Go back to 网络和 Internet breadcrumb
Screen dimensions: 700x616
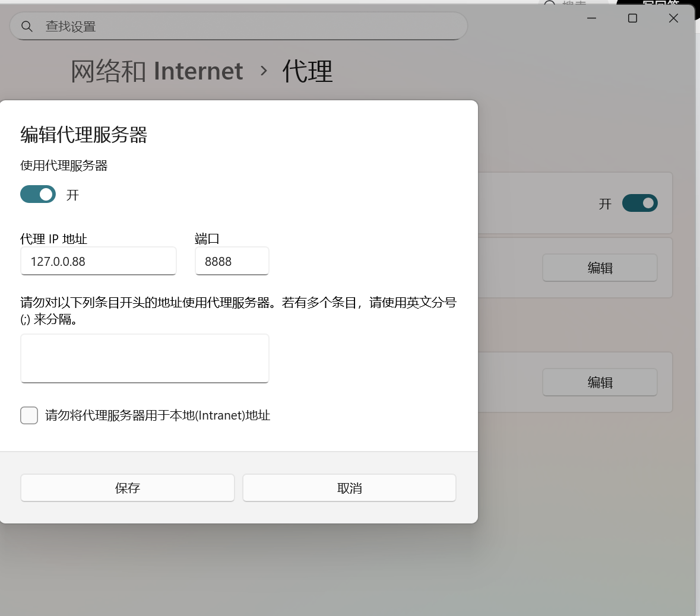point(157,71)
